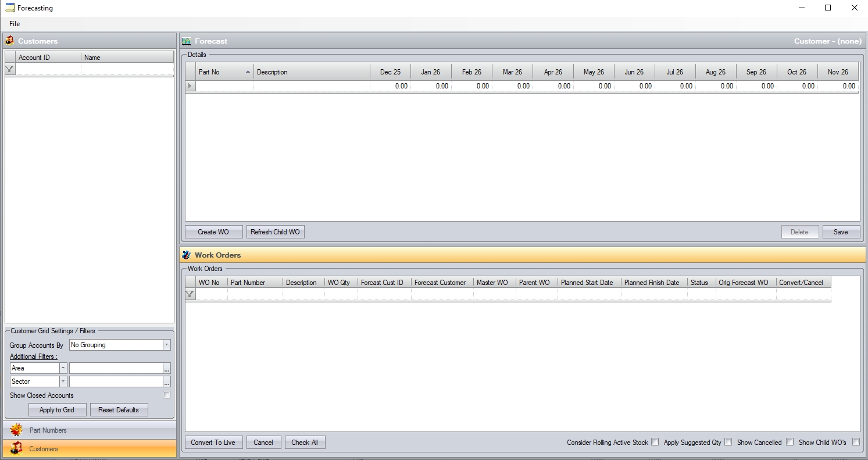
Task: Select the Customers navigation pane at the bottom
Action: 90,449
